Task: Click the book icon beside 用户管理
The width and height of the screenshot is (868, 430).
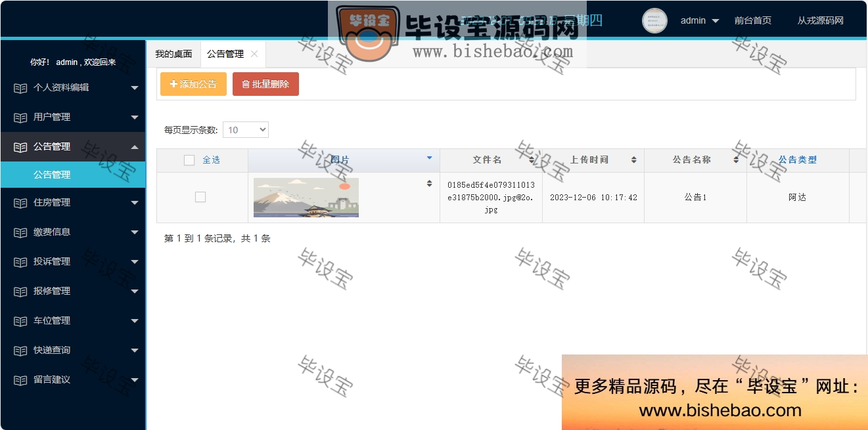Action: (20, 118)
